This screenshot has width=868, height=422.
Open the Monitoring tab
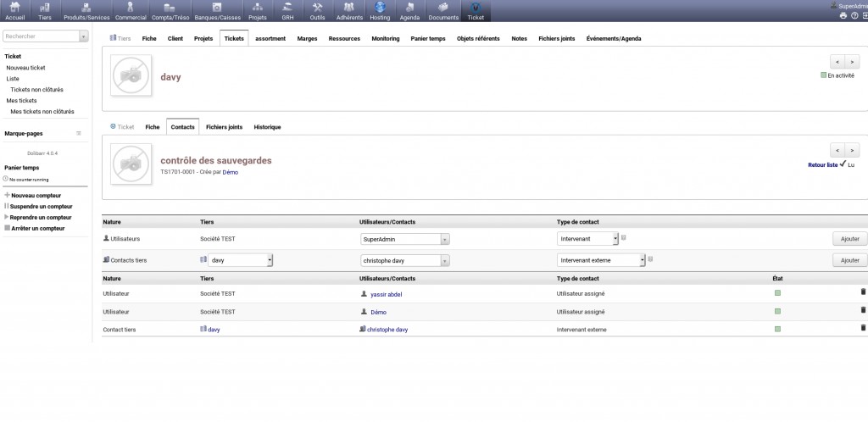(x=385, y=38)
